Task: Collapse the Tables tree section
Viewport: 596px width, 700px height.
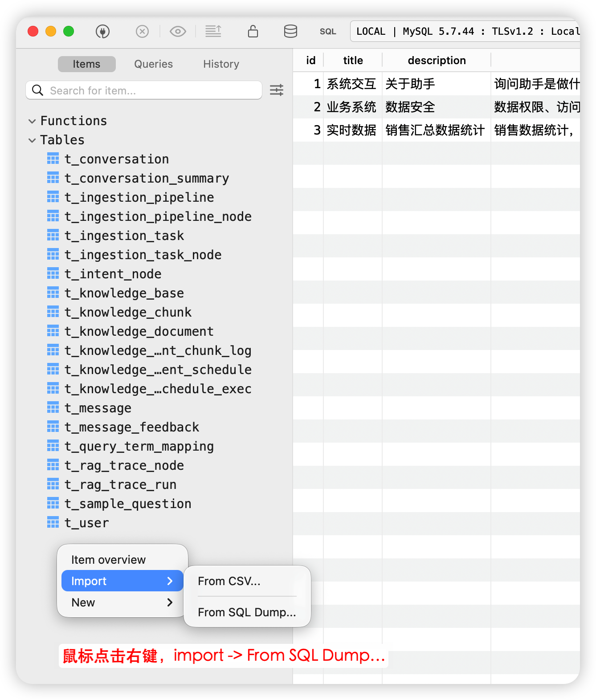Action: [x=32, y=140]
